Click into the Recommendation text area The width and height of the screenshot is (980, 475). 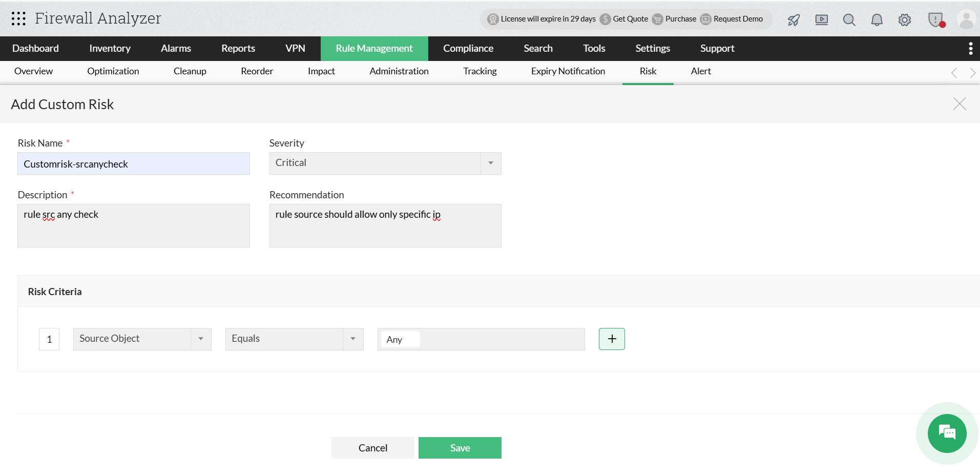click(385, 225)
